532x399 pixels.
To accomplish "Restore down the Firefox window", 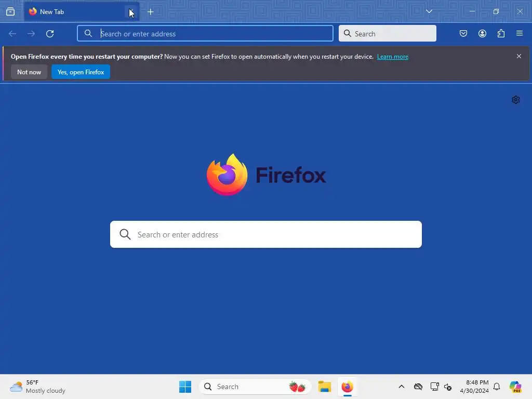I will click(496, 11).
